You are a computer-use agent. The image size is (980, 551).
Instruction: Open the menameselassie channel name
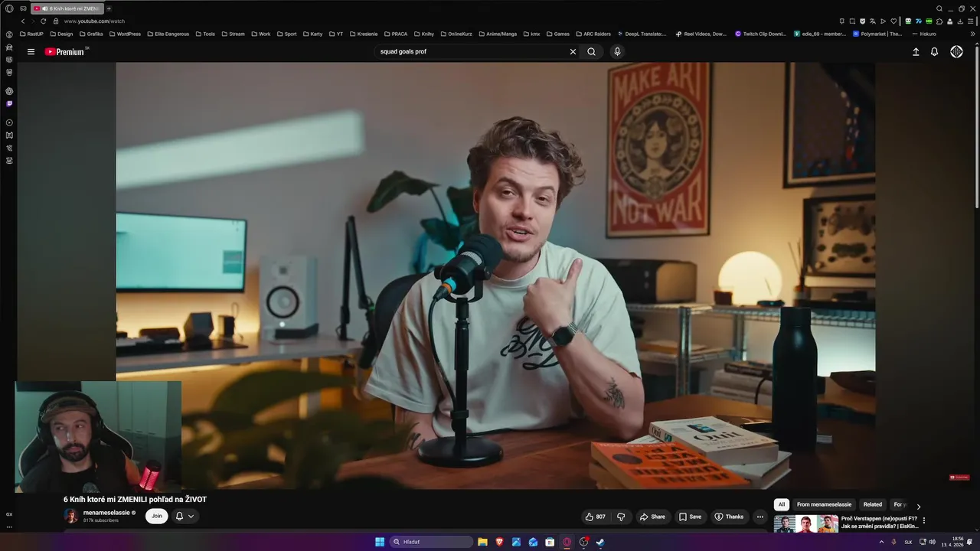[x=106, y=513]
